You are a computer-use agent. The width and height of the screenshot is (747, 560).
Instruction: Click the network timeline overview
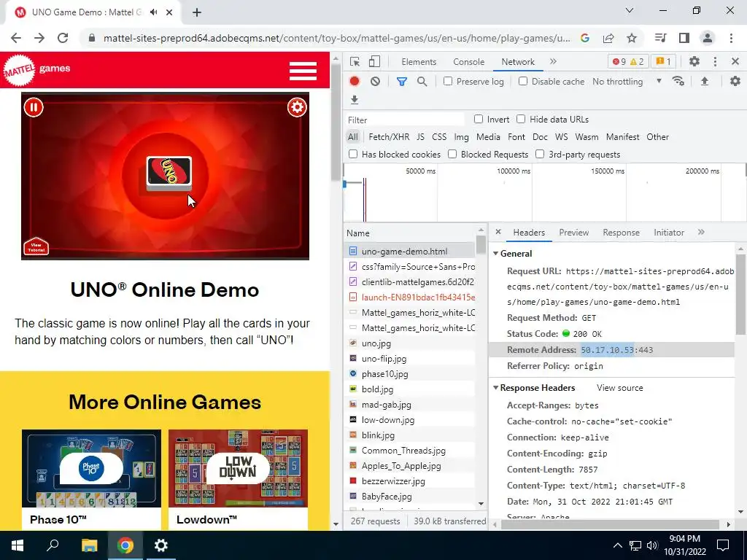[544, 192]
